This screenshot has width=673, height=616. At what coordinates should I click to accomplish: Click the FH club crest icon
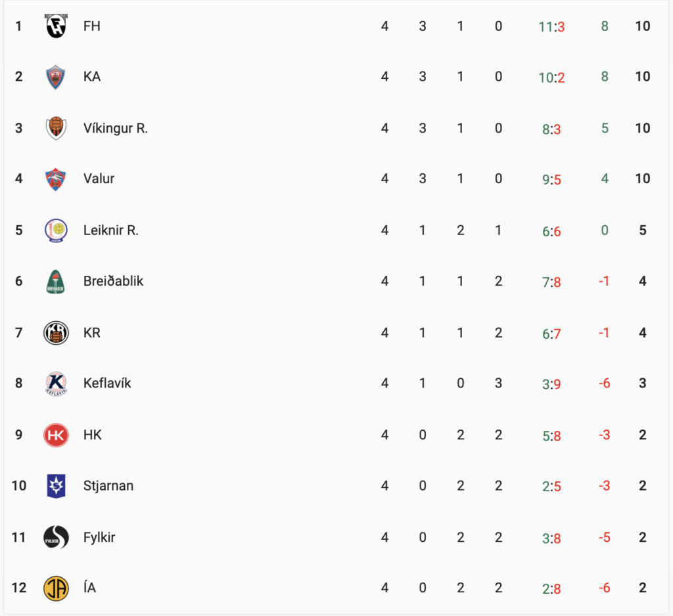(57, 26)
